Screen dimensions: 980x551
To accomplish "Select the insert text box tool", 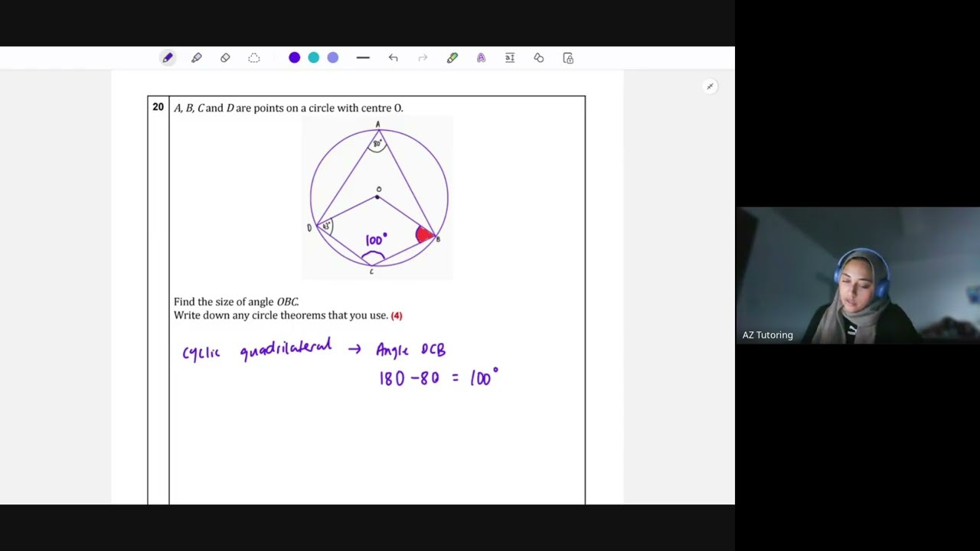I will coord(510,58).
